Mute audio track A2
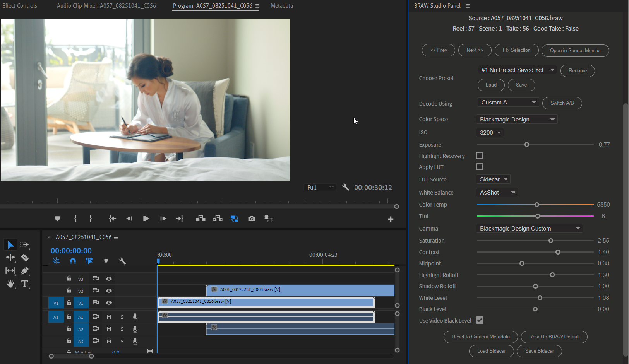Image resolution: width=629 pixels, height=364 pixels. (109, 329)
